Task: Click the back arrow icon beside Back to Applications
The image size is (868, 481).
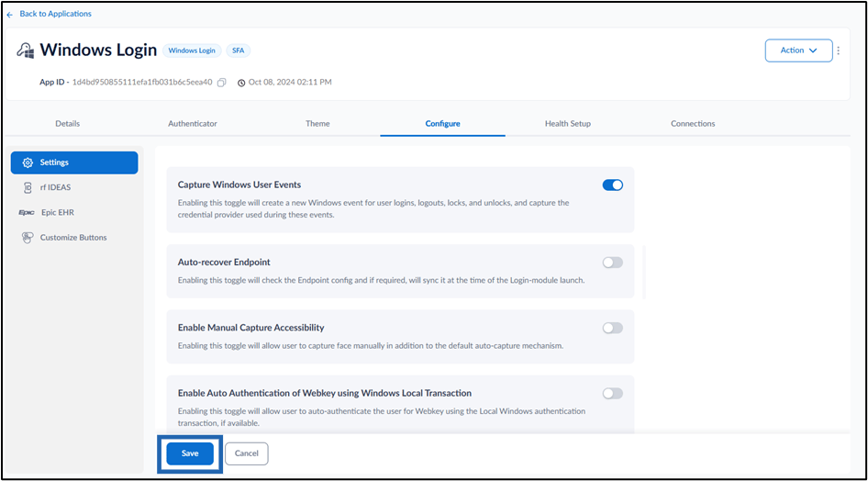Action: tap(9, 15)
